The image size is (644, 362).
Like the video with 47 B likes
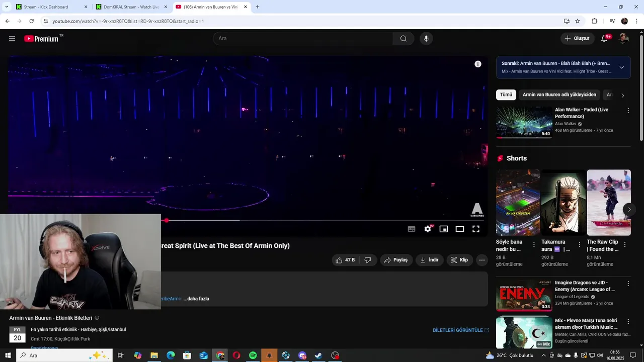click(x=346, y=260)
